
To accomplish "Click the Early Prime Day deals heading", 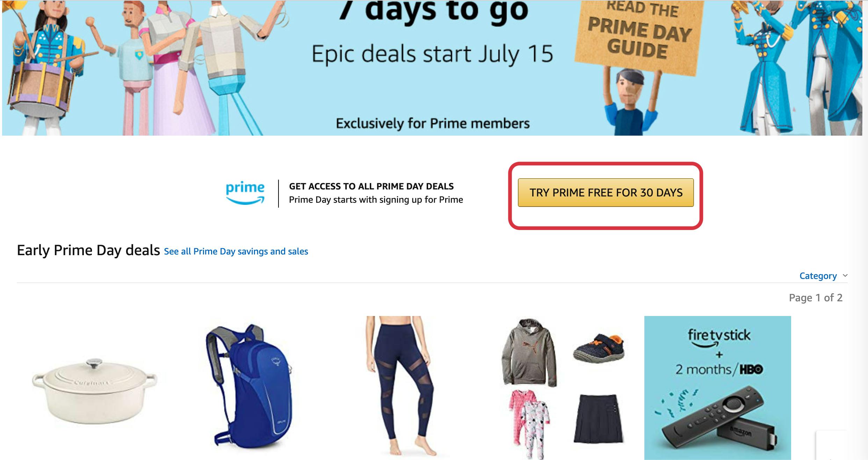I will coord(88,250).
